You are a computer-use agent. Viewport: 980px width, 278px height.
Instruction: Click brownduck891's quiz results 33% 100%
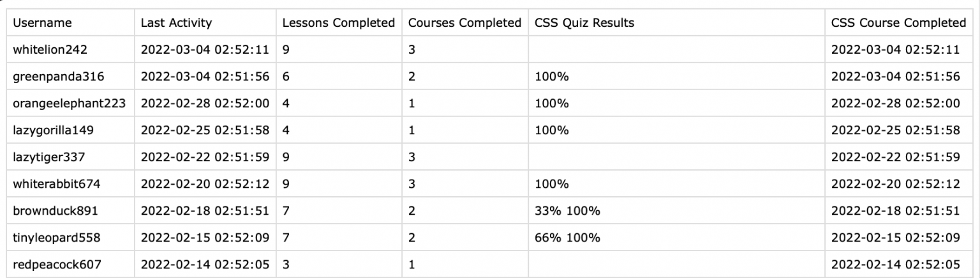coord(568,211)
